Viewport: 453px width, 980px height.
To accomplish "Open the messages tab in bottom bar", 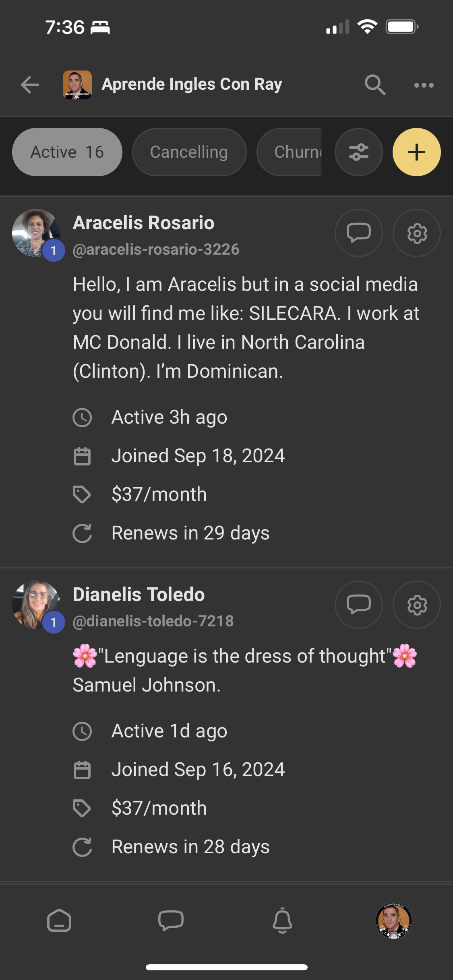I will click(171, 920).
